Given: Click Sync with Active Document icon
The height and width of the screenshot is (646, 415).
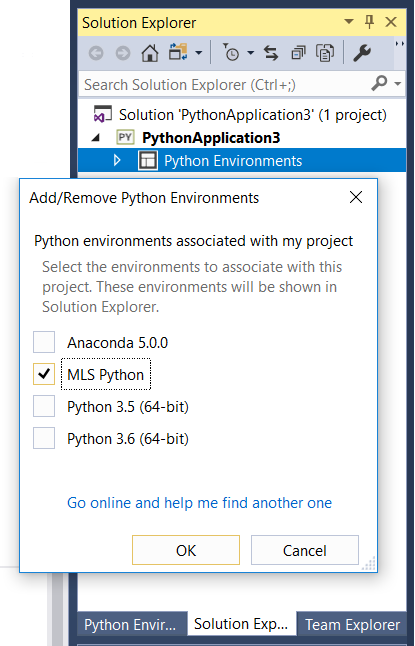Looking at the screenshot, I should 271,53.
